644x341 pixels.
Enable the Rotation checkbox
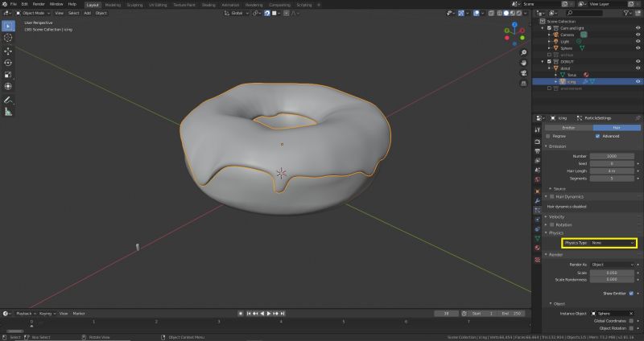552,225
